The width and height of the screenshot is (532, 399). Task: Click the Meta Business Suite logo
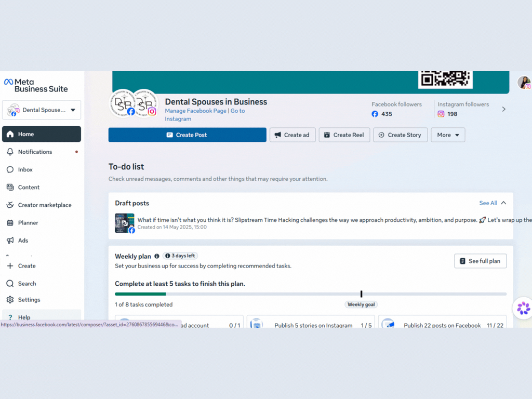pos(36,86)
